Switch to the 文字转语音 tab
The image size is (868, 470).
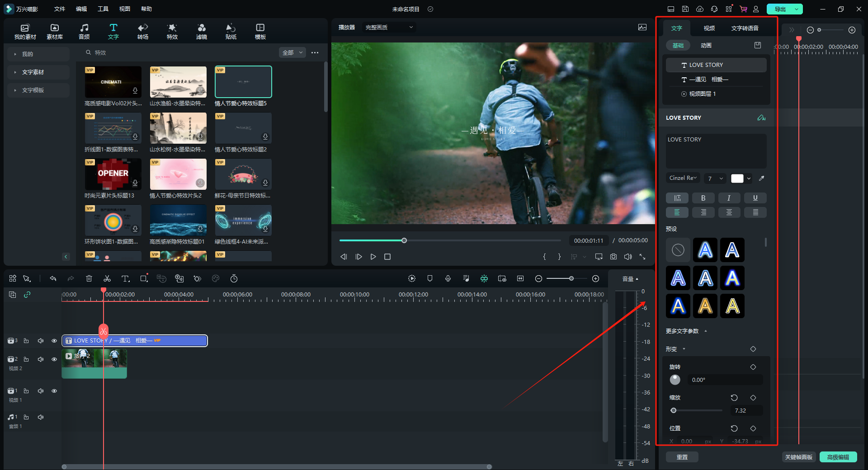coord(745,28)
